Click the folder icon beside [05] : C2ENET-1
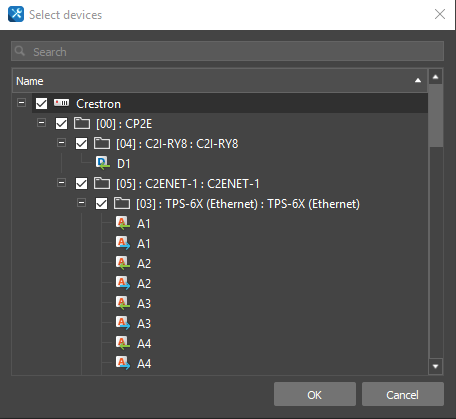Viewport: 456px width, 419px height. pos(102,183)
